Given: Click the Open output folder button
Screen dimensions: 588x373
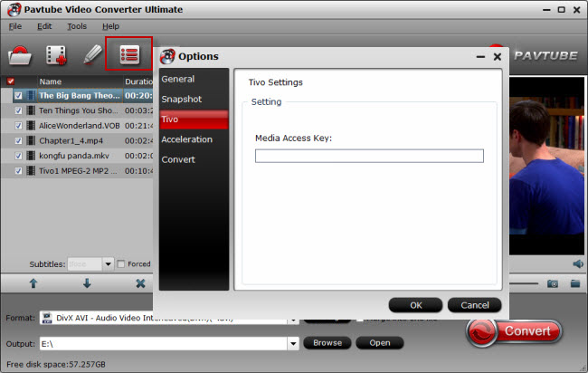Looking at the screenshot, I should pos(380,342).
